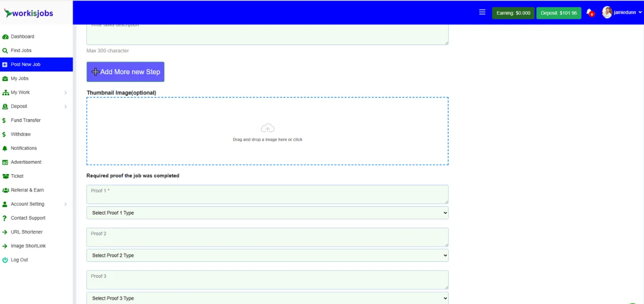The height and width of the screenshot is (304, 644).
Task: Expand the My Work submenu
Action: (65, 93)
